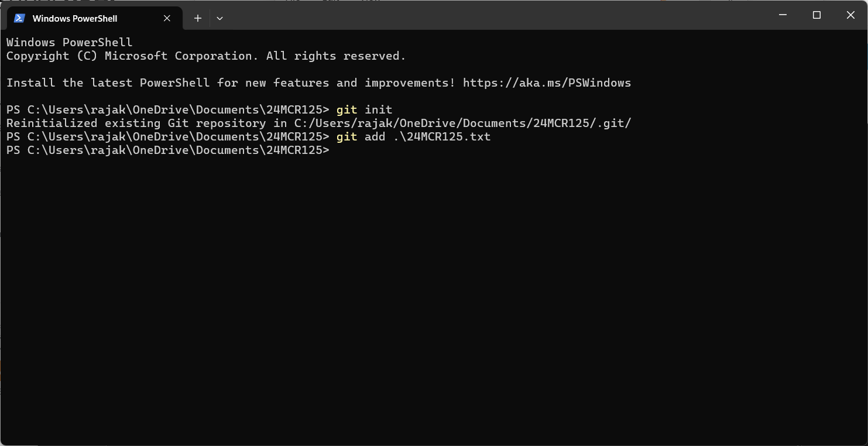Click the first prompt path before 'git init'
The width and height of the screenshot is (868, 446).
tap(168, 110)
